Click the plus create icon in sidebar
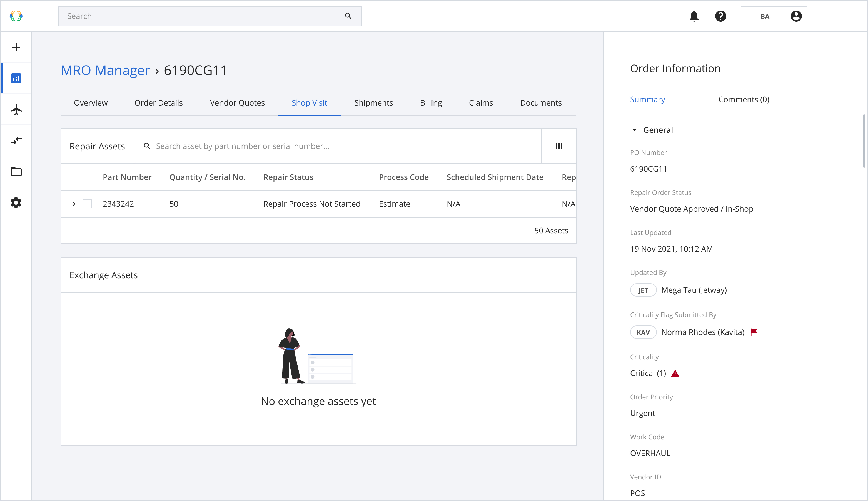 [x=16, y=47]
